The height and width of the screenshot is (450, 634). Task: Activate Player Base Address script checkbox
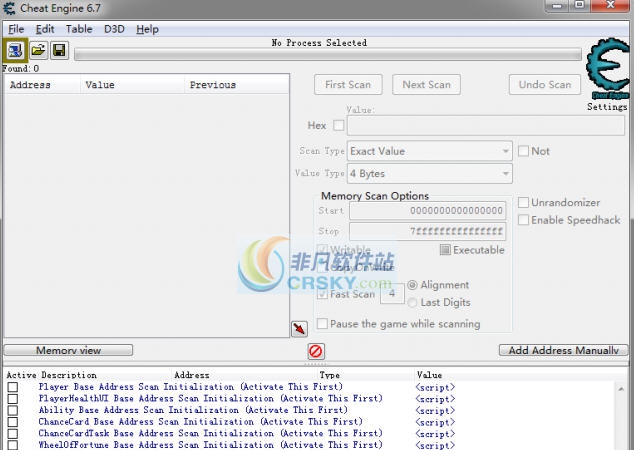pos(13,387)
